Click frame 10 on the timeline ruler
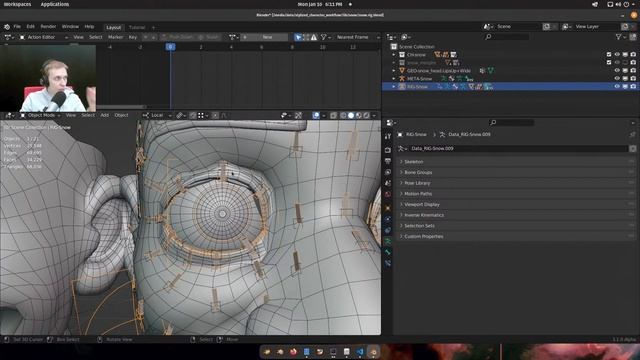 [322, 47]
